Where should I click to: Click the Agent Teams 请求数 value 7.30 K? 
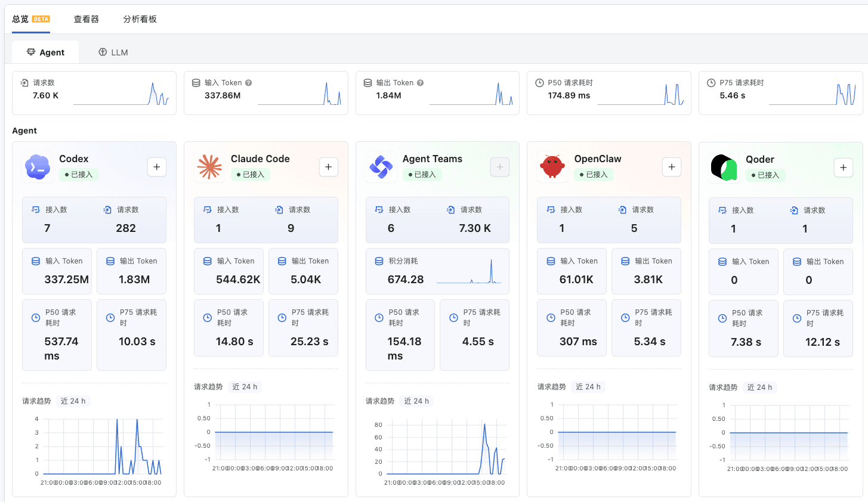[475, 228]
